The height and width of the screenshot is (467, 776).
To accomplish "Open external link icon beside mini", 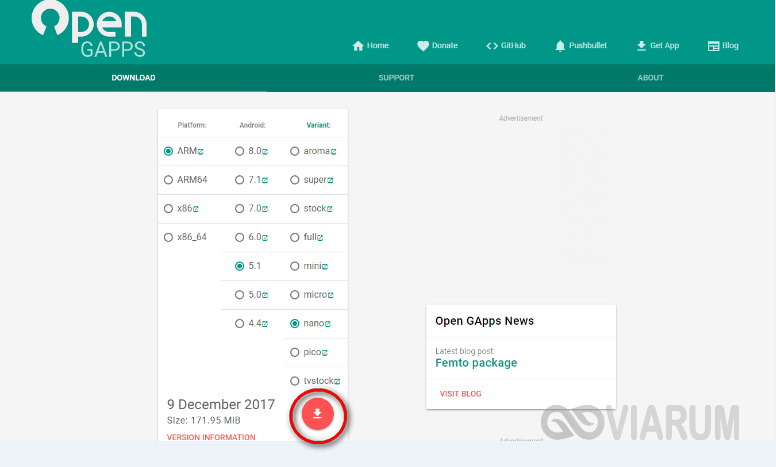I will tap(325, 267).
